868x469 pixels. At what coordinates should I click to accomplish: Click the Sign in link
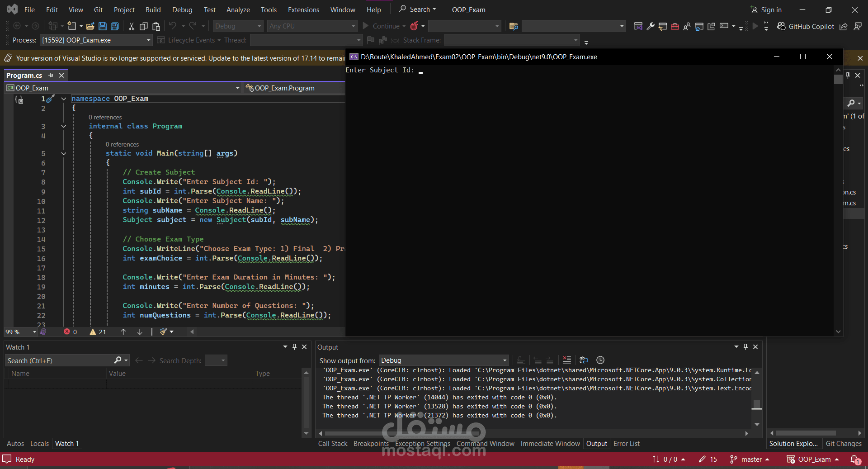(x=770, y=9)
